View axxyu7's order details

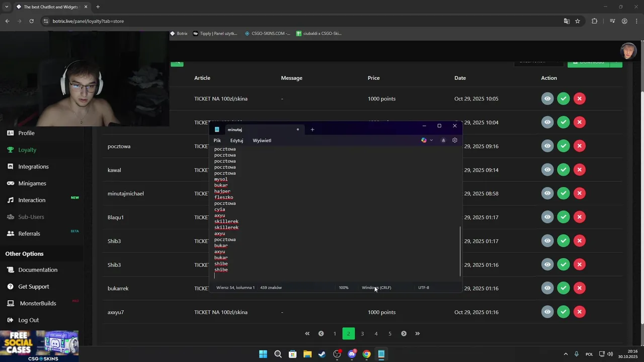[547, 312]
